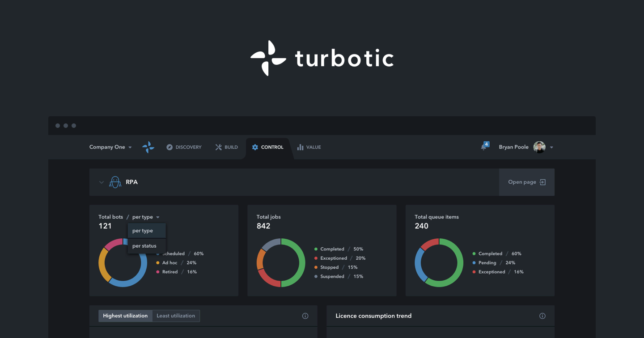Click the Total bots count 121
Screen dimensions: 644x338
click(x=105, y=226)
